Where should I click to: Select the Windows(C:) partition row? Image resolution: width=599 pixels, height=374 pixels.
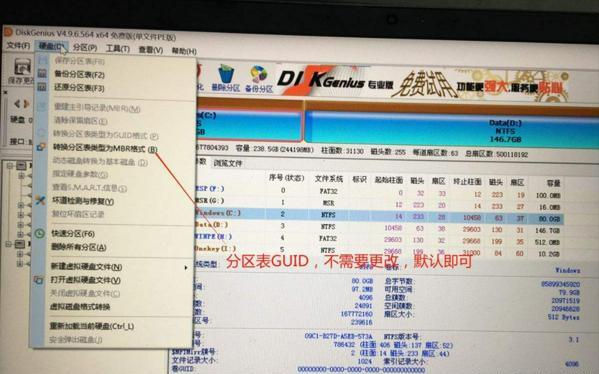point(378,215)
